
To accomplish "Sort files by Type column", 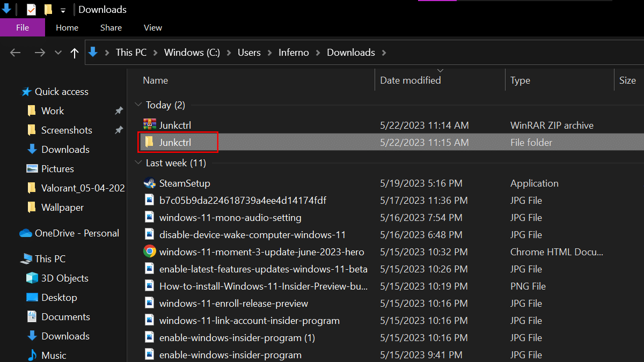I will coord(520,80).
